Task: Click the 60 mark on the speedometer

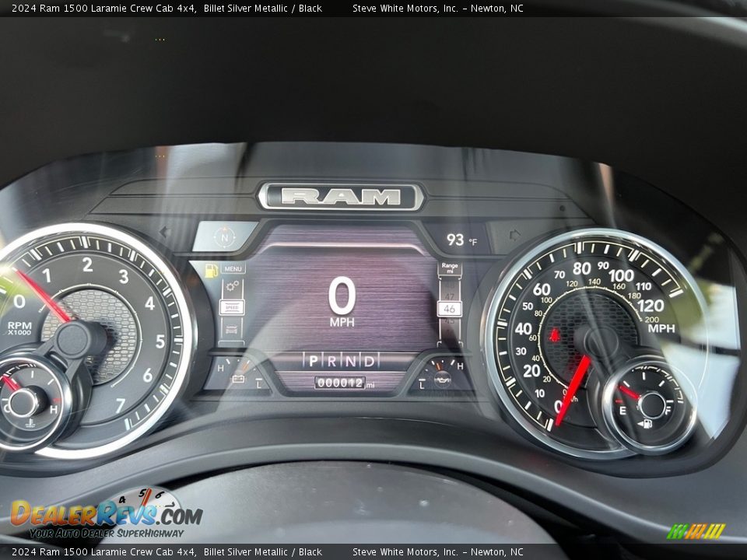Action: click(x=542, y=289)
